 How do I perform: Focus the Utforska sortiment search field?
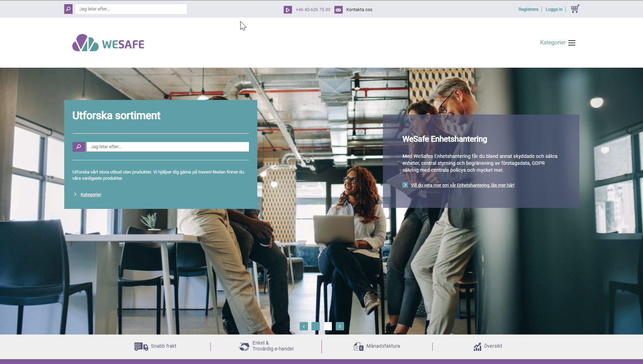click(167, 147)
